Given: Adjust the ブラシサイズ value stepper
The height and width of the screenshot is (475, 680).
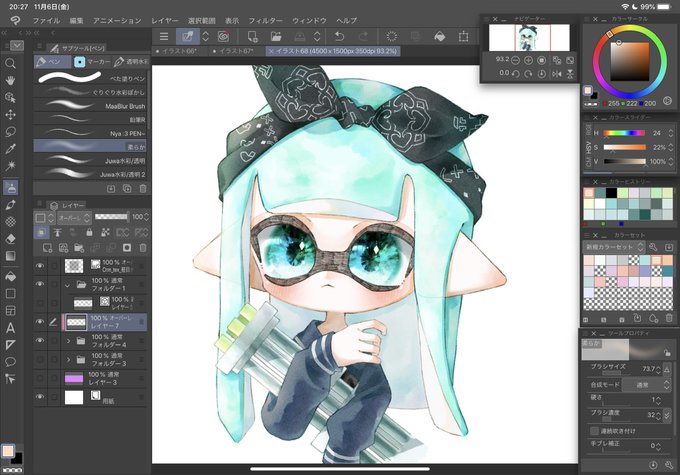Looking at the screenshot, I should point(658,369).
